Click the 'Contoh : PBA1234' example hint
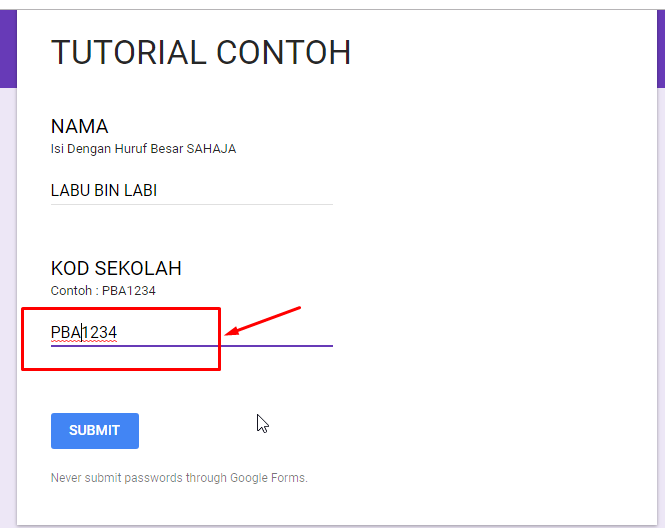Image resolution: width=665 pixels, height=528 pixels. click(x=103, y=291)
